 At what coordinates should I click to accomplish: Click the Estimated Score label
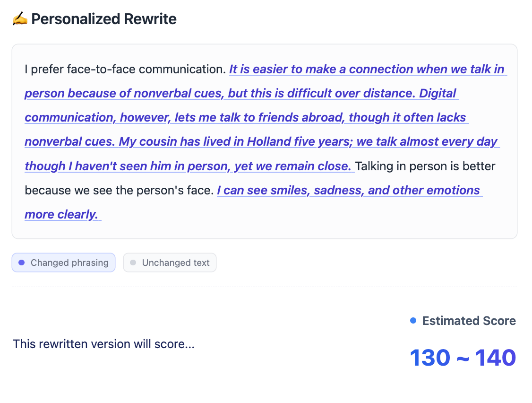pos(469,321)
